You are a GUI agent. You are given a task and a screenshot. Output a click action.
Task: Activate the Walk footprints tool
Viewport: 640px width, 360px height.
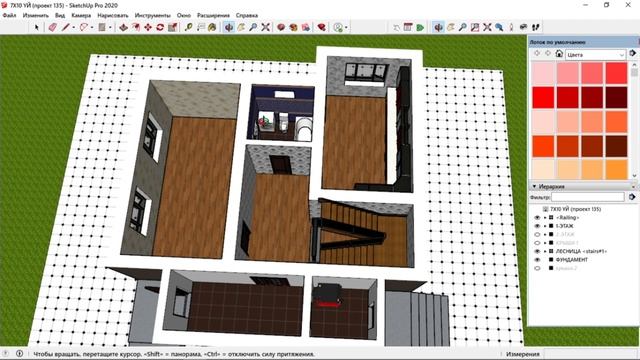coord(536,27)
